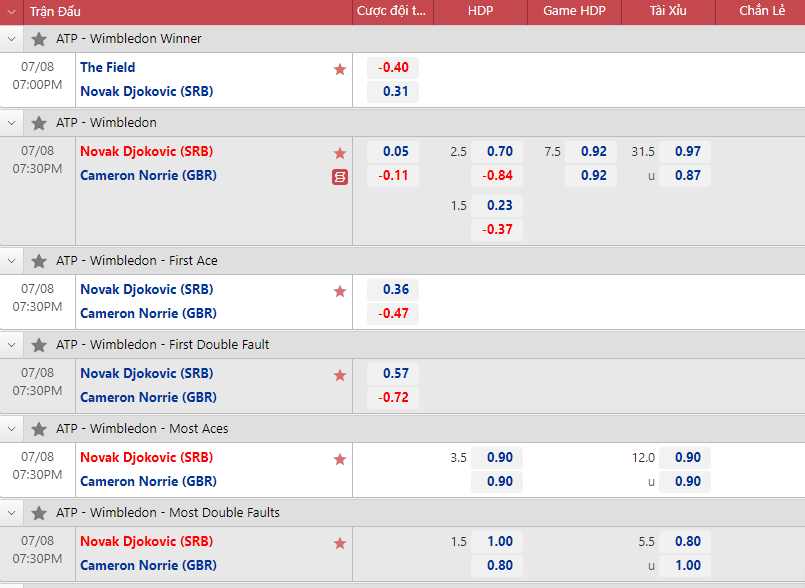Pick the 2.5 handicap odds 0.70
This screenshot has height=588, width=805.
pos(497,151)
